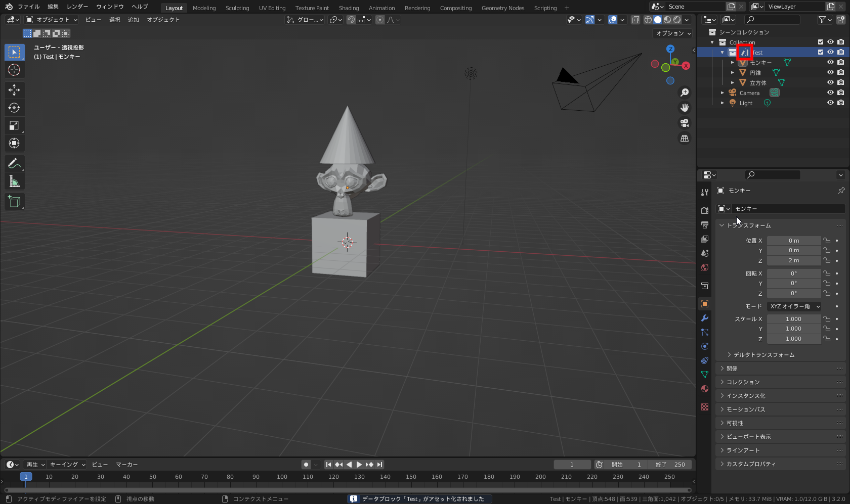The width and height of the screenshot is (850, 504).
Task: Hide the Light object in viewport
Action: (830, 103)
